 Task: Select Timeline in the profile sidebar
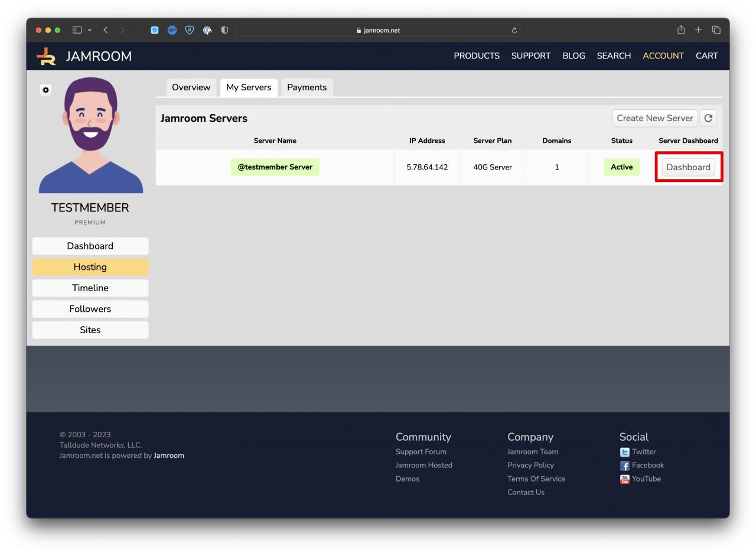click(x=90, y=288)
